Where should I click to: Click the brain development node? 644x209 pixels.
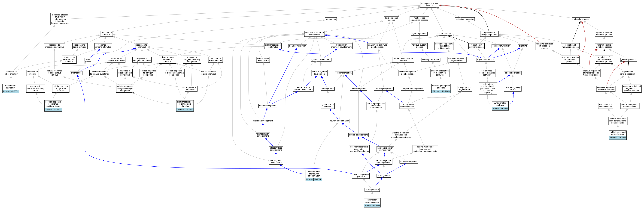pyautogui.click(x=267, y=106)
